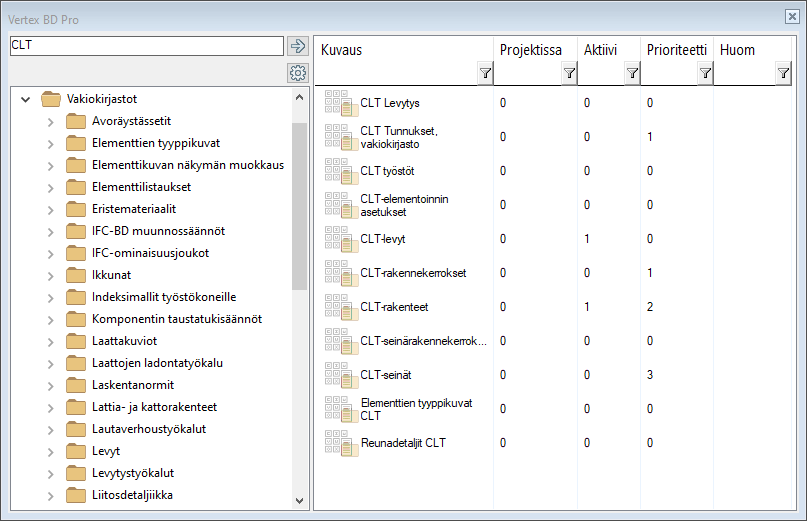Click the Prioriteetti column header
The width and height of the screenshot is (807, 521).
pos(676,50)
